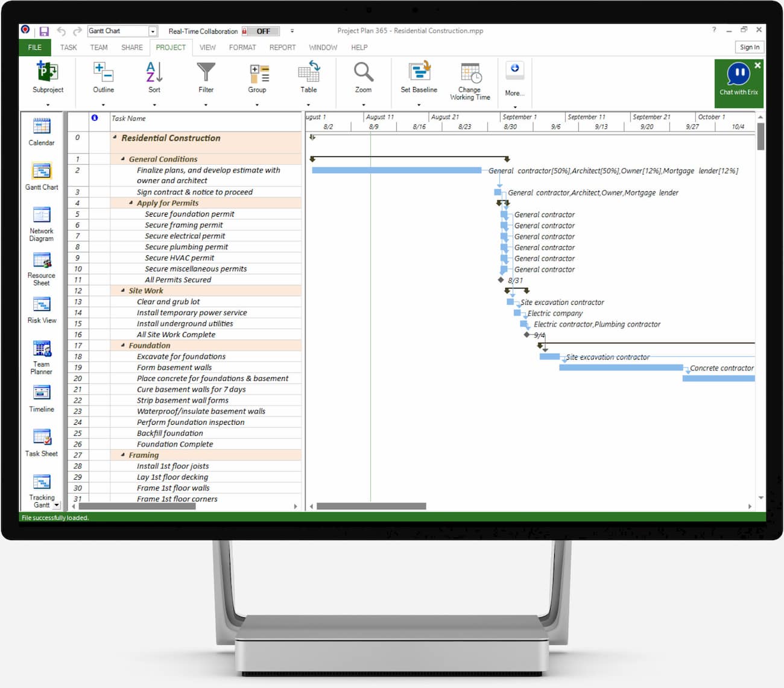Image resolution: width=784 pixels, height=688 pixels.
Task: Click the Save icon in title bar
Action: [x=44, y=31]
